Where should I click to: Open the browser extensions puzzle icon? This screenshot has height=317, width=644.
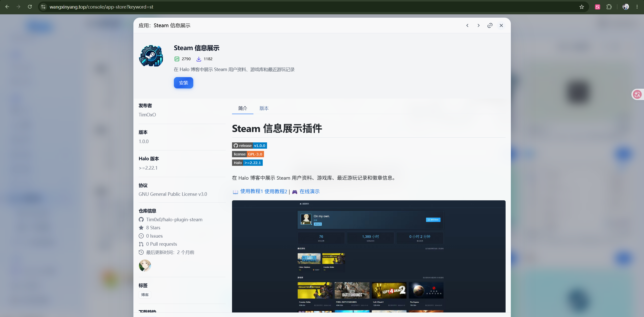(x=609, y=7)
